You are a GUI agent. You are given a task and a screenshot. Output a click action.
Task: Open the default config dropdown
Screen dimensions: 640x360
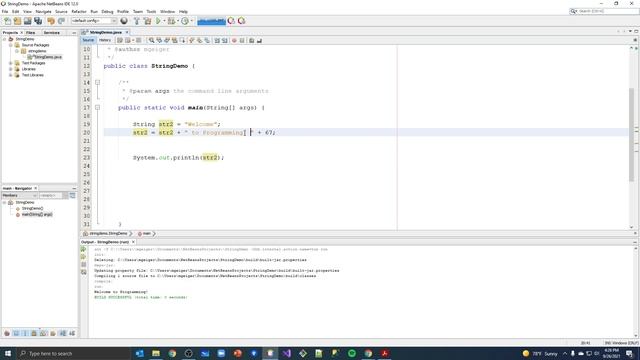(x=94, y=21)
